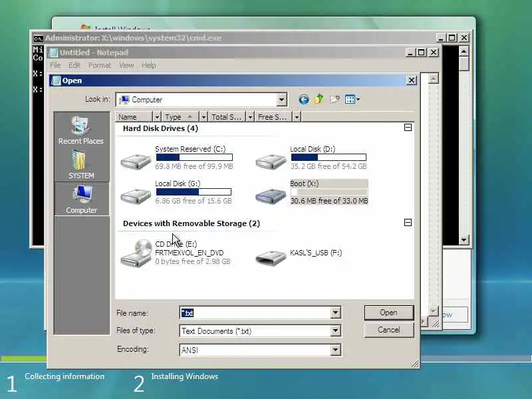Image resolution: width=532 pixels, height=399 pixels.
Task: Open the Free Space column filter arrow
Action: tap(297, 117)
